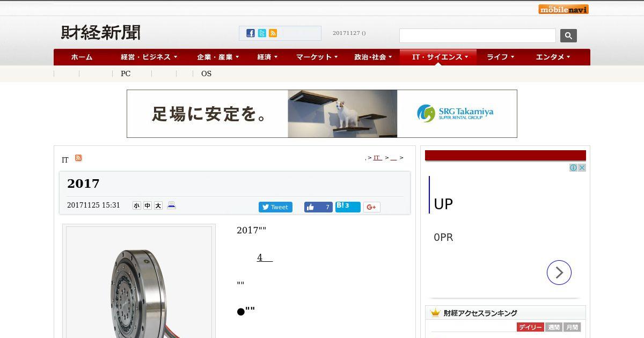The image size is (644, 338).
Task: Click the UP sidebar advertisement text
Action: point(443,204)
